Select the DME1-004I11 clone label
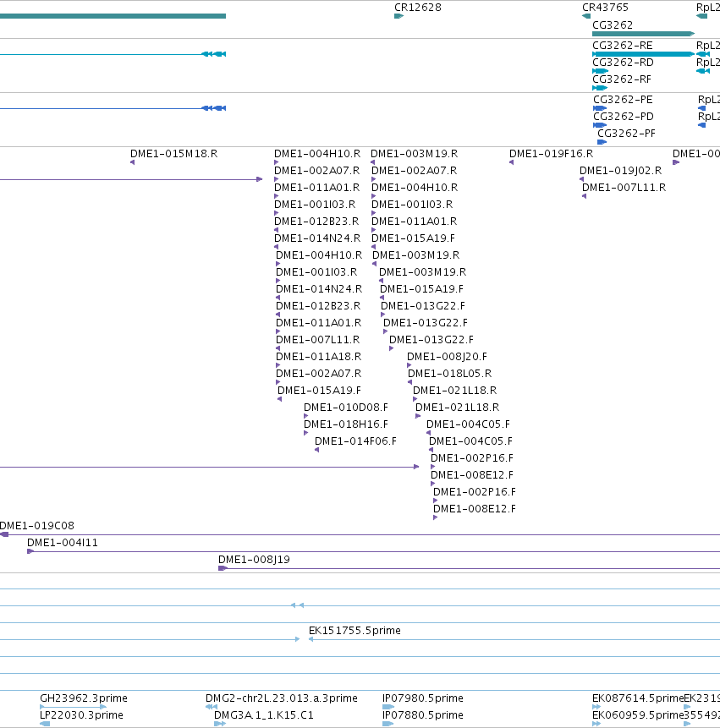This screenshot has width=720, height=728. coord(63,543)
